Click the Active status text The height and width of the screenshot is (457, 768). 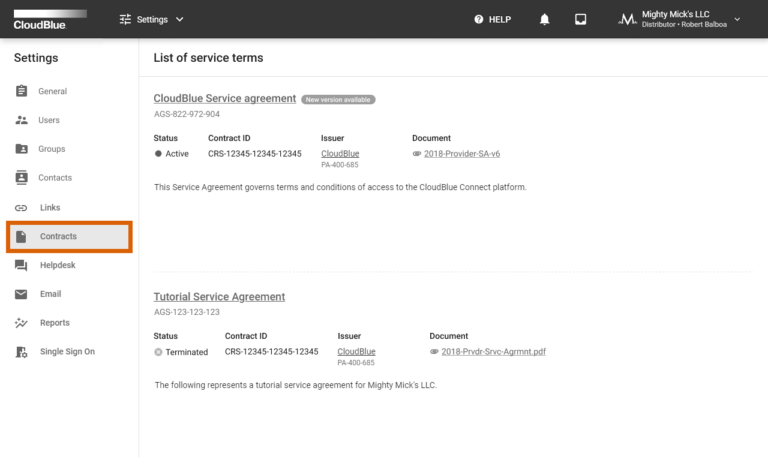(177, 154)
